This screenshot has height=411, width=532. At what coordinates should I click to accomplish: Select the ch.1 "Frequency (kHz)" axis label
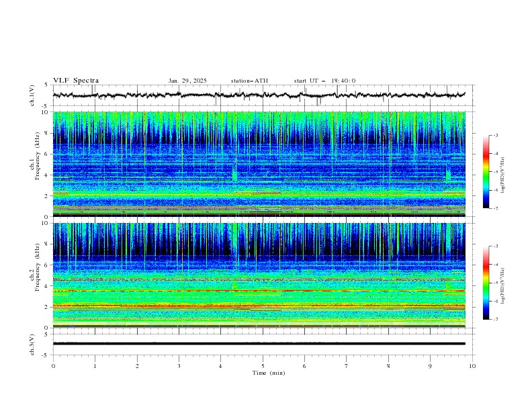click(37, 156)
